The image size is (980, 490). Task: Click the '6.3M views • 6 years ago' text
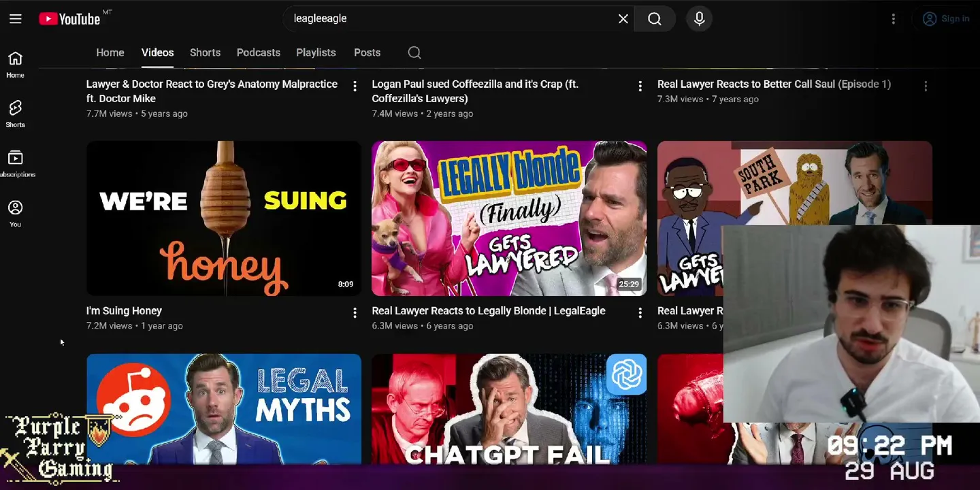422,326
